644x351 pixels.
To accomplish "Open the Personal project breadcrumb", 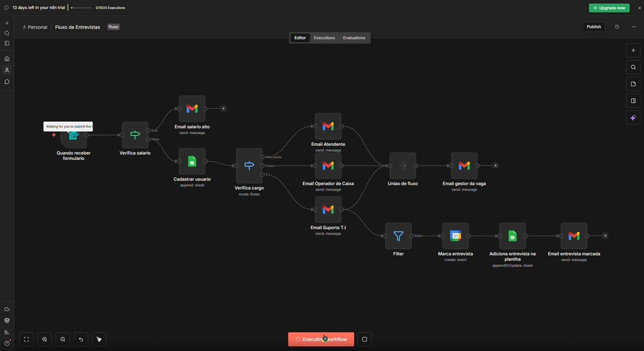I will pyautogui.click(x=35, y=27).
